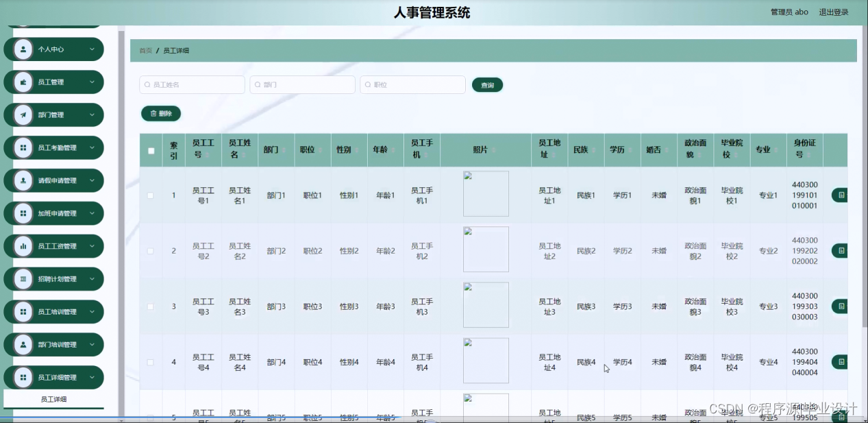Click the 员工手机3 table cell

422,306
